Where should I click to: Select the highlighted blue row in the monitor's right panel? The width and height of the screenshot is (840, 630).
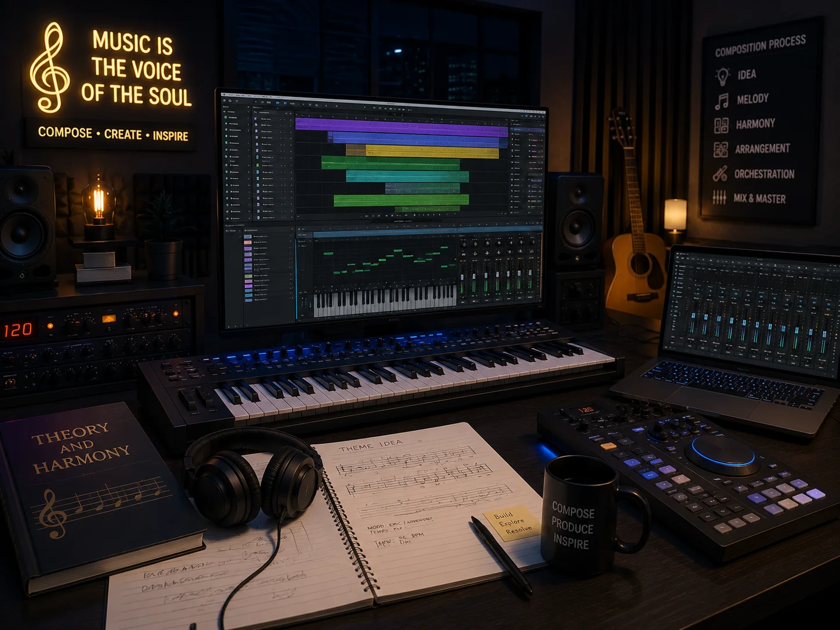(x=527, y=130)
